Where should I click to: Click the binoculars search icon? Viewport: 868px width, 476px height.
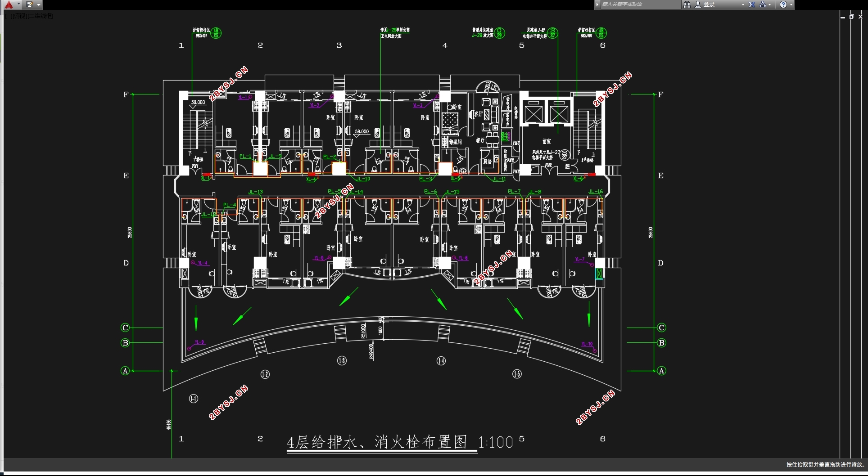[687, 4]
